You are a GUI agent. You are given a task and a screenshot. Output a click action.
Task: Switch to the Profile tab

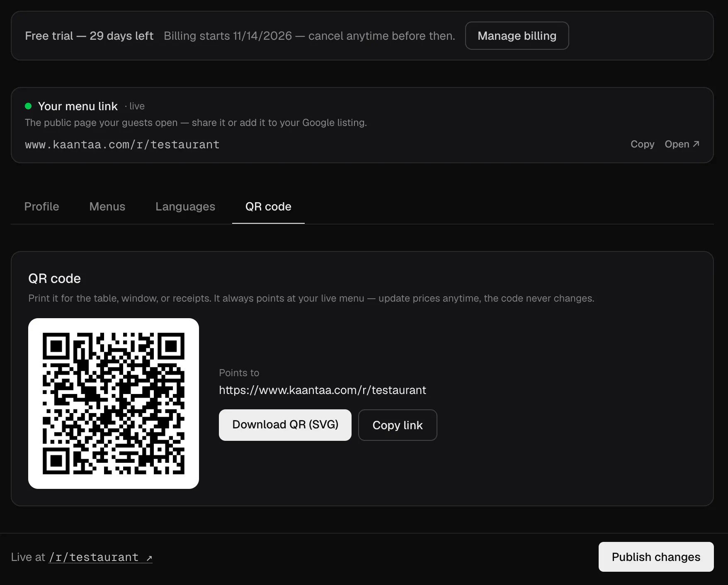[41, 206]
